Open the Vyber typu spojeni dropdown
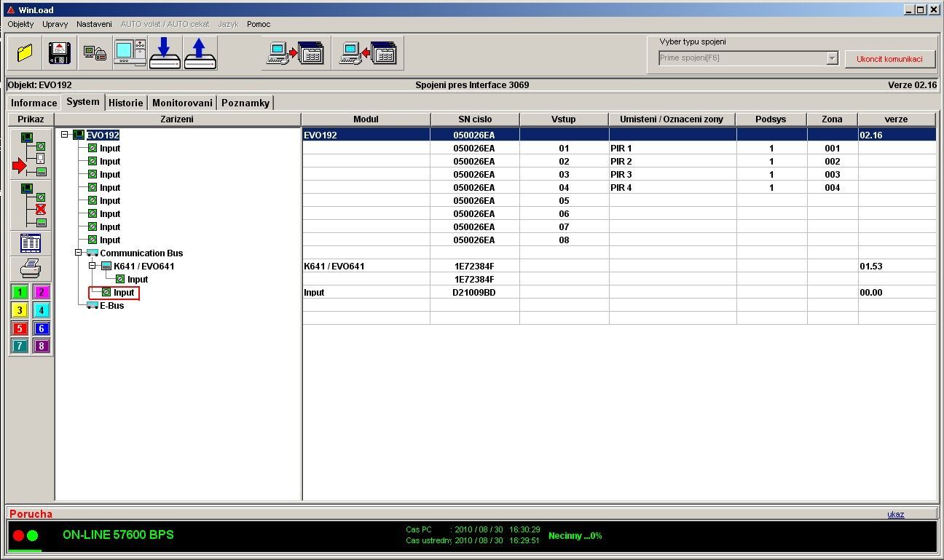The image size is (944, 560). pos(832,58)
